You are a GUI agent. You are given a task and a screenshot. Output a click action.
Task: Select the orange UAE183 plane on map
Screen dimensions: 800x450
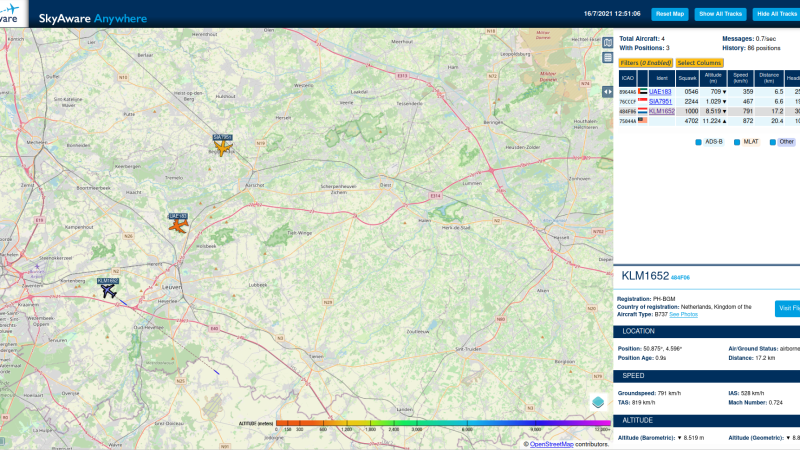point(178,226)
